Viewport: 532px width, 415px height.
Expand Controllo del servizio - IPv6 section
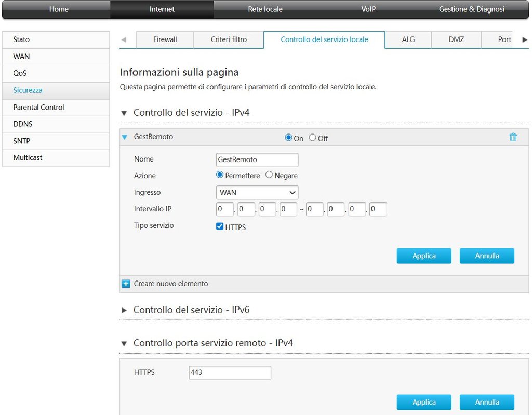[124, 310]
